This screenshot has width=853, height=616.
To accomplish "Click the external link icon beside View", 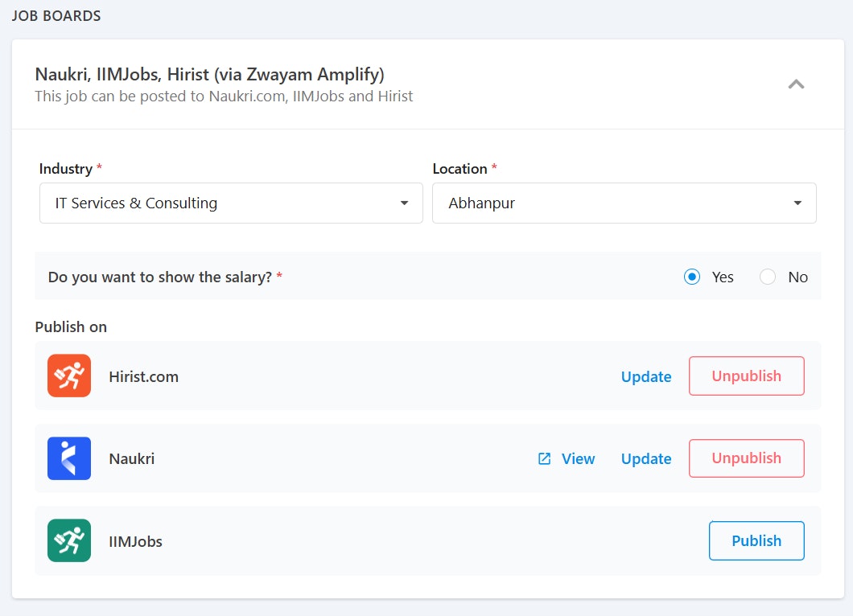I will click(544, 459).
